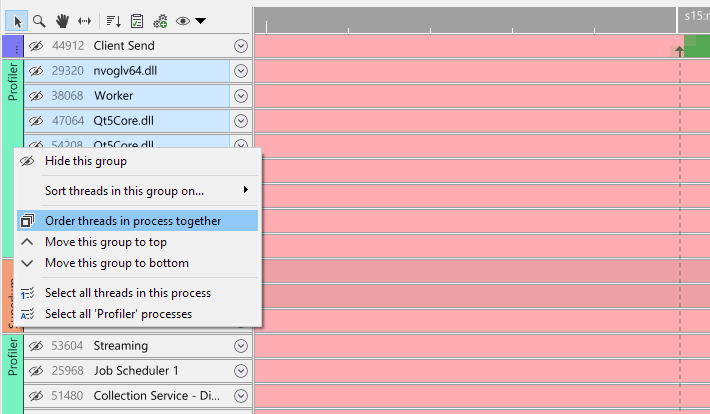The height and width of the screenshot is (414, 710).
Task: Click the sort threads descending icon
Action: (x=113, y=20)
